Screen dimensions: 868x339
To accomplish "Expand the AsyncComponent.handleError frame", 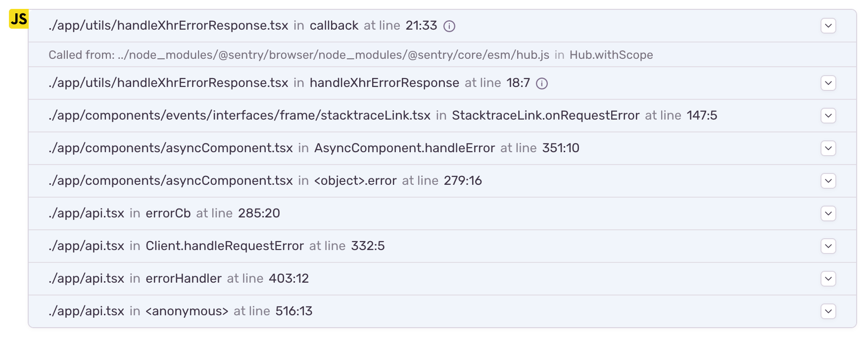I will click(x=828, y=148).
